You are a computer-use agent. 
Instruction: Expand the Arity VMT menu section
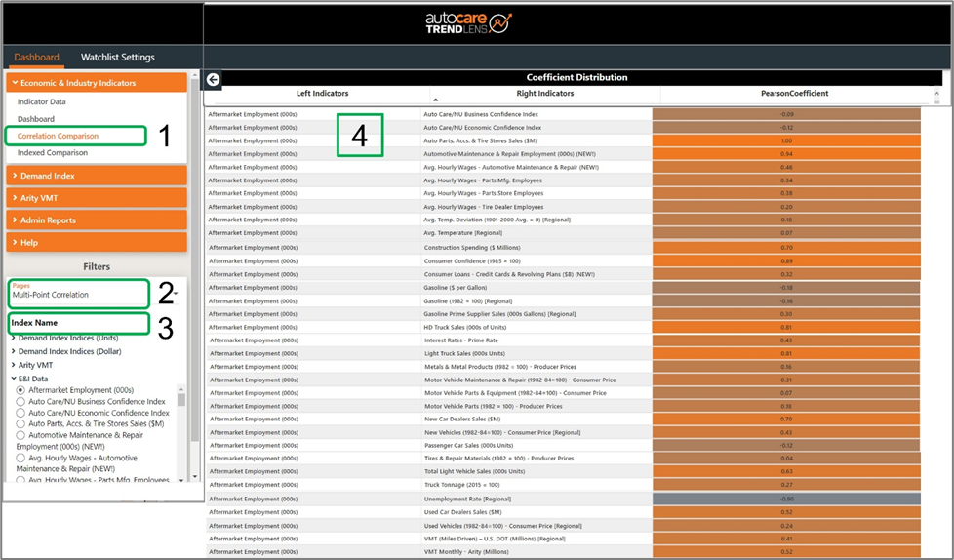(x=97, y=198)
